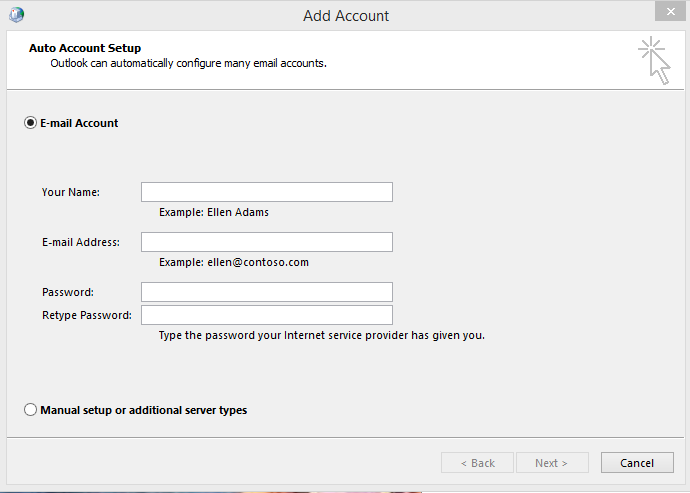Click the "Your Name:" label
Viewport: 690px width, 493px height.
click(x=71, y=192)
